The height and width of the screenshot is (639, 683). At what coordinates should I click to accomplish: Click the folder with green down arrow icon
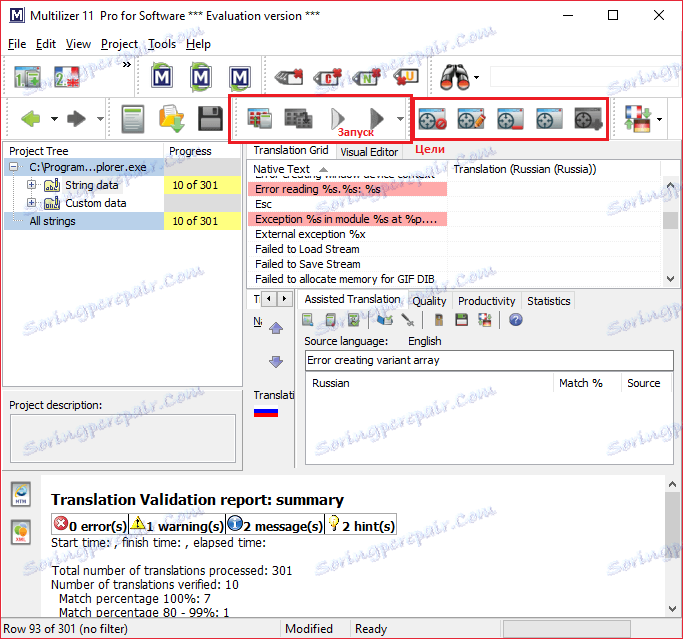pyautogui.click(x=172, y=118)
